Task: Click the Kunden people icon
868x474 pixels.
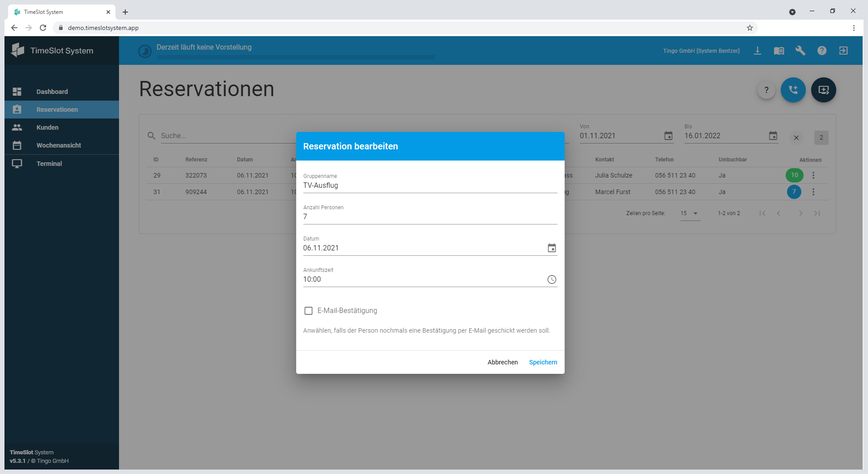Action: pyautogui.click(x=17, y=127)
